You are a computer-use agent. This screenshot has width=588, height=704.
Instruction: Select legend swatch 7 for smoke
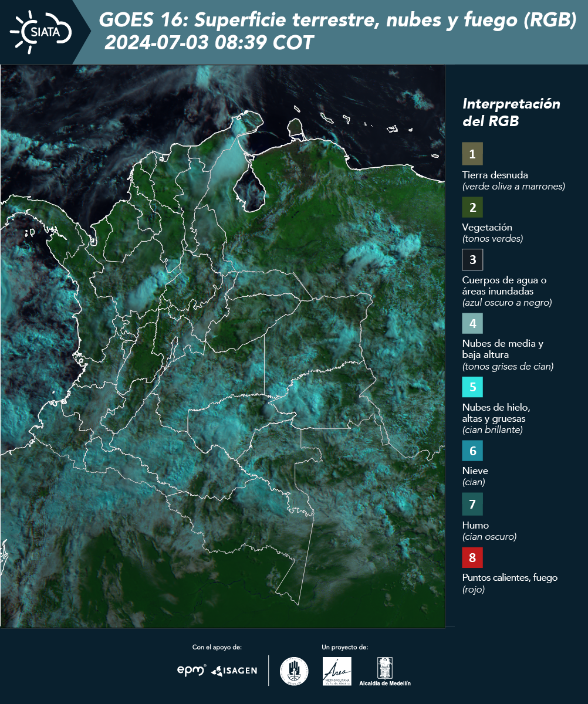(x=472, y=504)
